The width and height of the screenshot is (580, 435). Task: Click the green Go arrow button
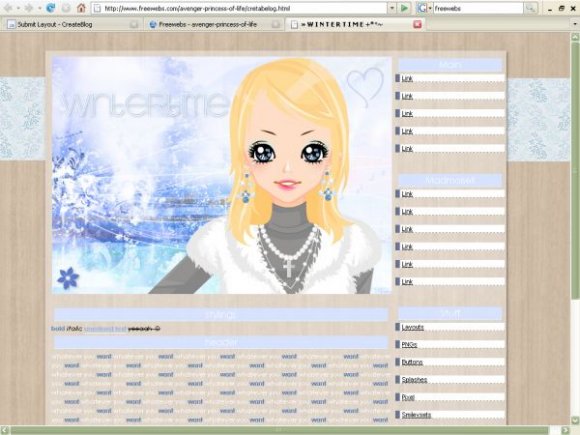coord(404,8)
